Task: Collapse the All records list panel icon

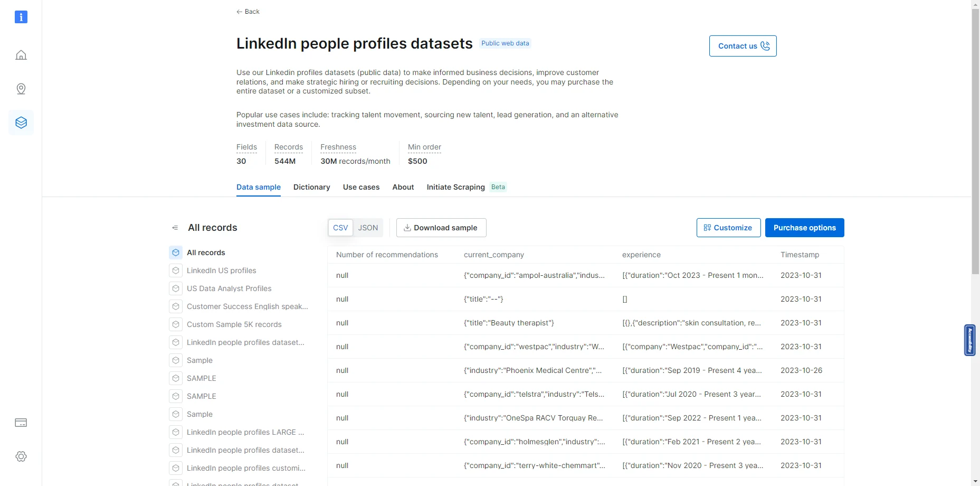Action: (x=175, y=228)
